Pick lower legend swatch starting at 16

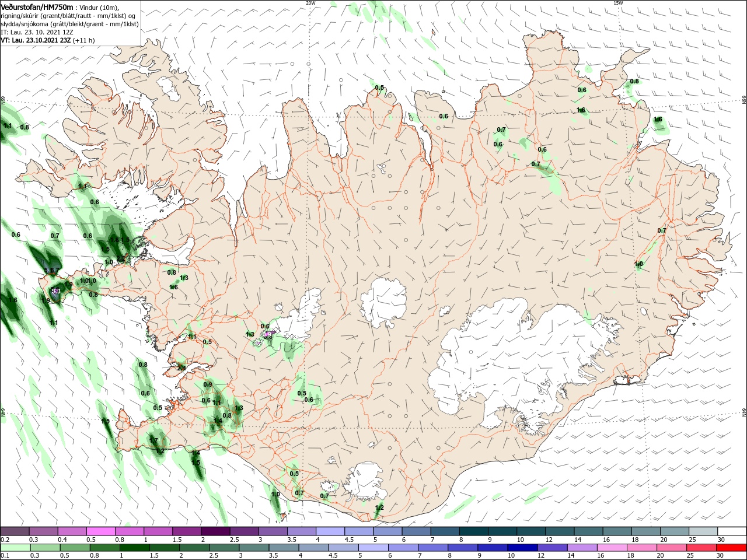click(x=612, y=548)
